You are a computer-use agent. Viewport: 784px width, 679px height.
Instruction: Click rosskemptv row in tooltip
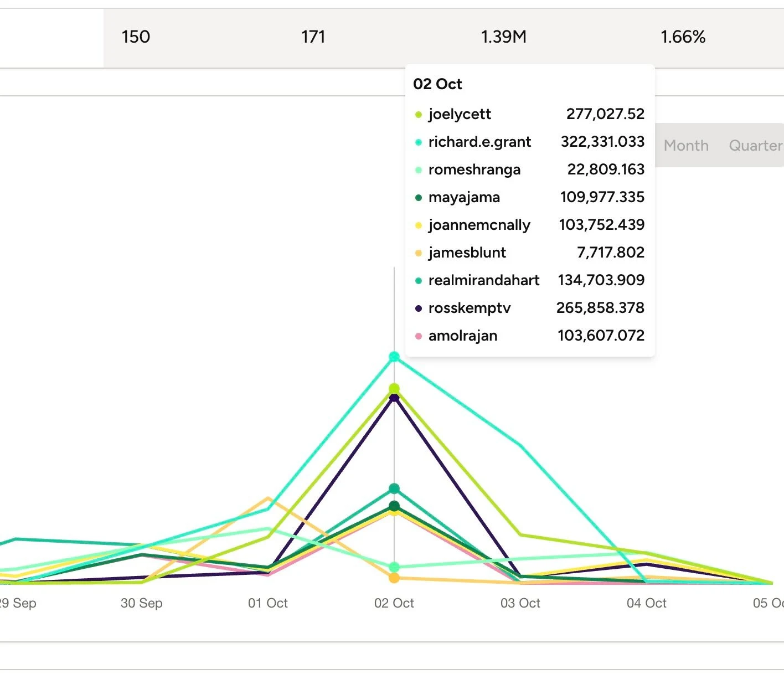point(530,308)
